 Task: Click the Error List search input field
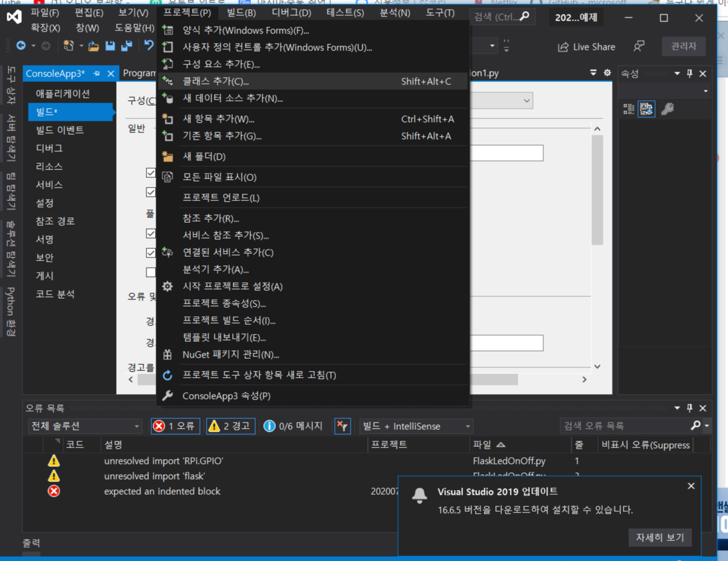[626, 426]
